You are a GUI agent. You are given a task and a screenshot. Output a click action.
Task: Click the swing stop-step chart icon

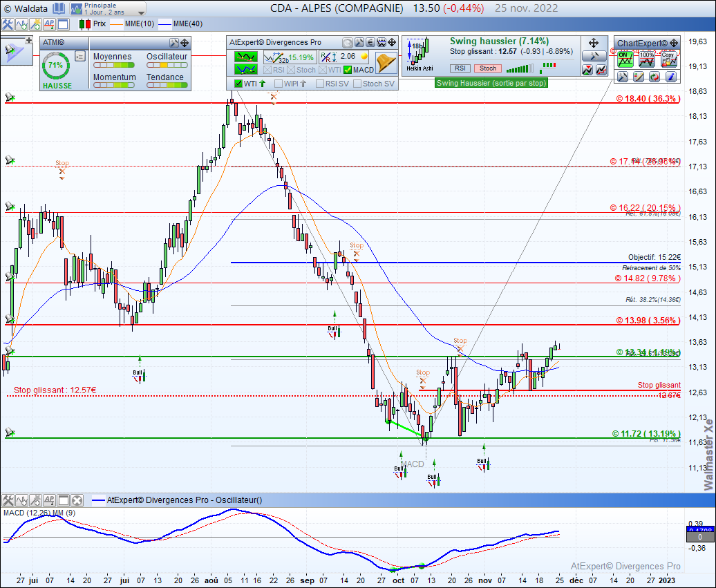[601, 70]
